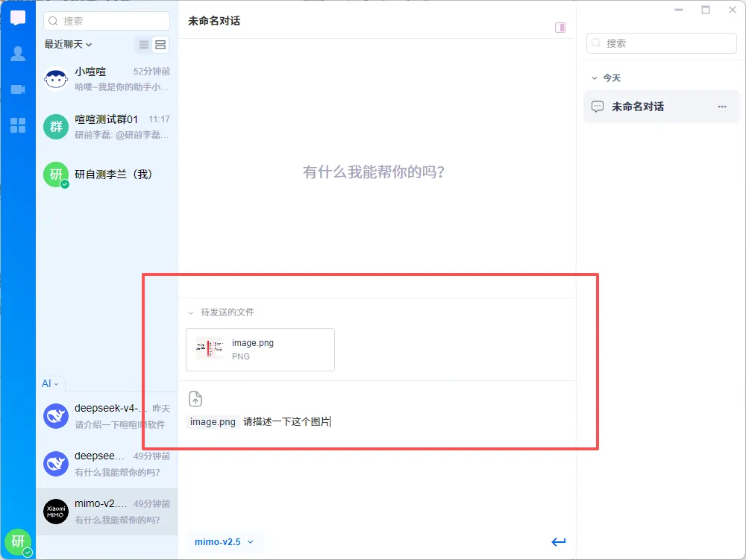Focus the left chat search box

pos(107,21)
